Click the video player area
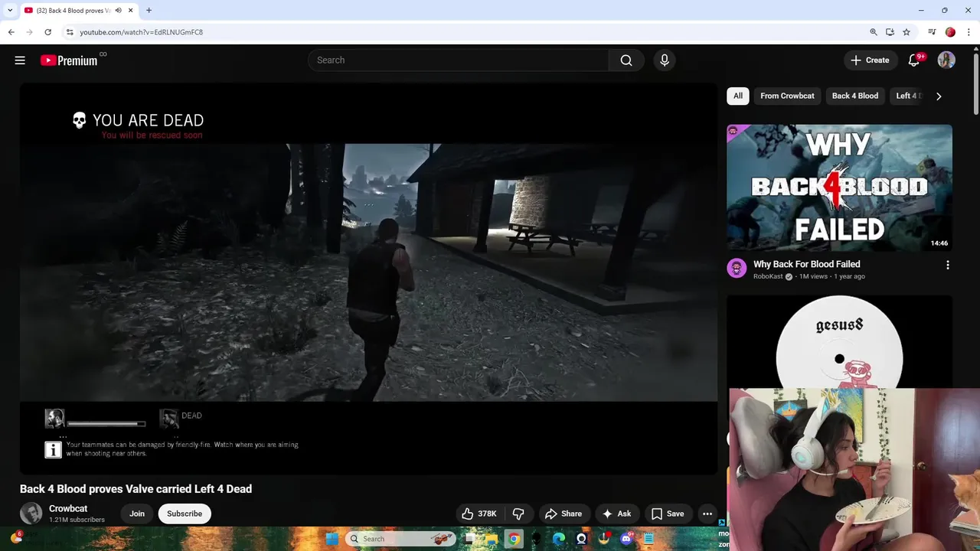The image size is (980, 551). [x=368, y=279]
